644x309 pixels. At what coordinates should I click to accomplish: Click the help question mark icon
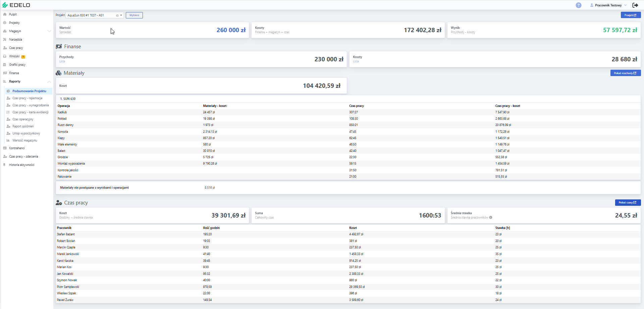(x=578, y=5)
